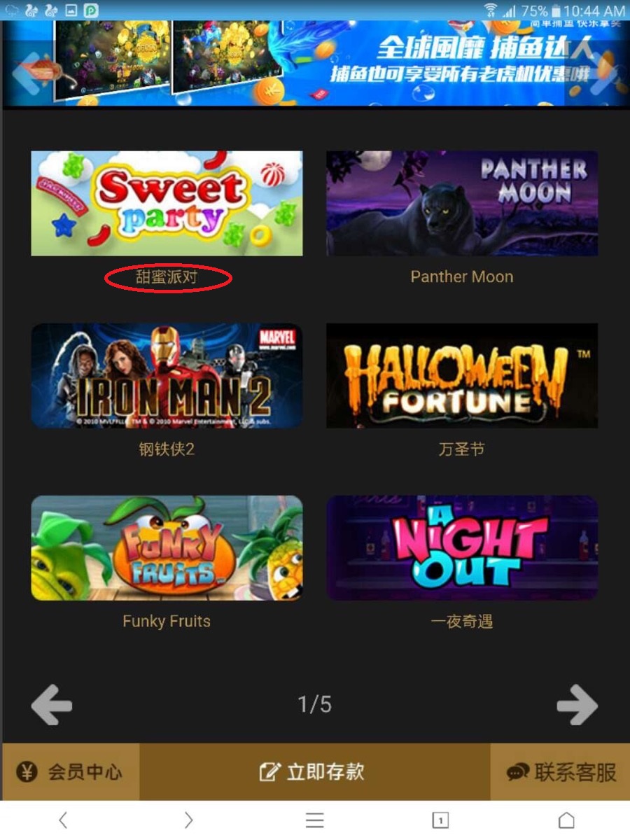Tap browser home icon
This screenshot has width=630, height=840.
(x=566, y=820)
